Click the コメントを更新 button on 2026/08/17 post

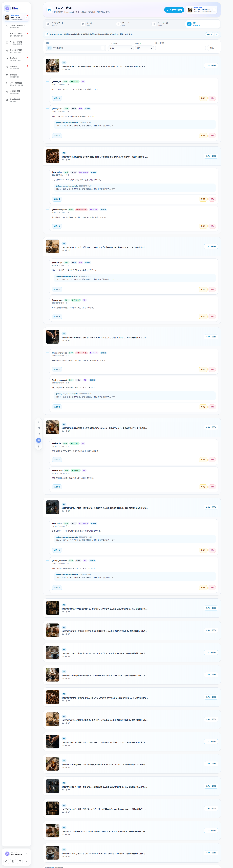point(211,652)
